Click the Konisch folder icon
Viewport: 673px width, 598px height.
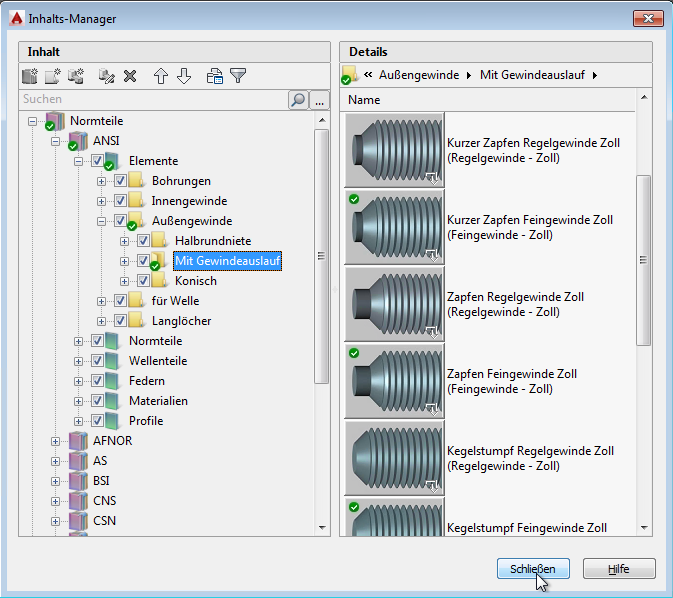(160, 281)
